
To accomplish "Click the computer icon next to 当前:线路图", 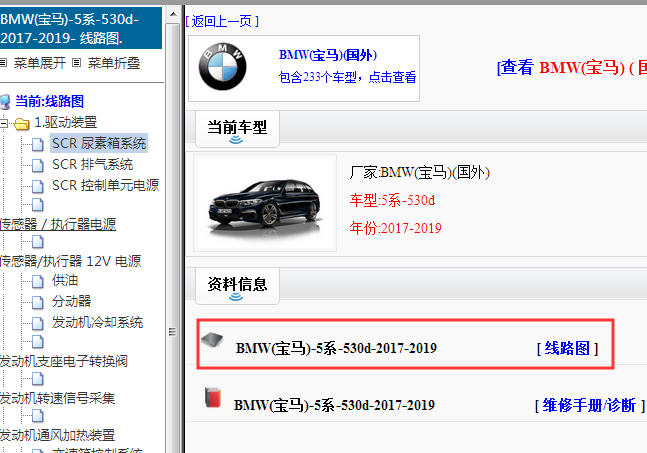I will click(5, 101).
